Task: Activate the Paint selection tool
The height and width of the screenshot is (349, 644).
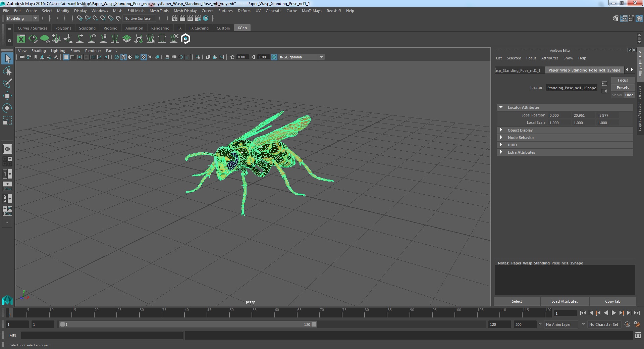Action: pos(7,83)
